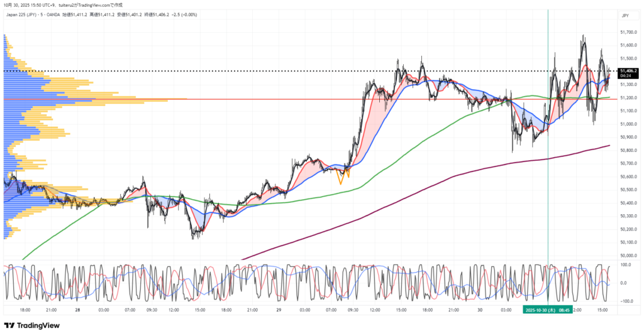Click date label 30 on time axis
This screenshot has width=644, height=336.
pyautogui.click(x=479, y=310)
